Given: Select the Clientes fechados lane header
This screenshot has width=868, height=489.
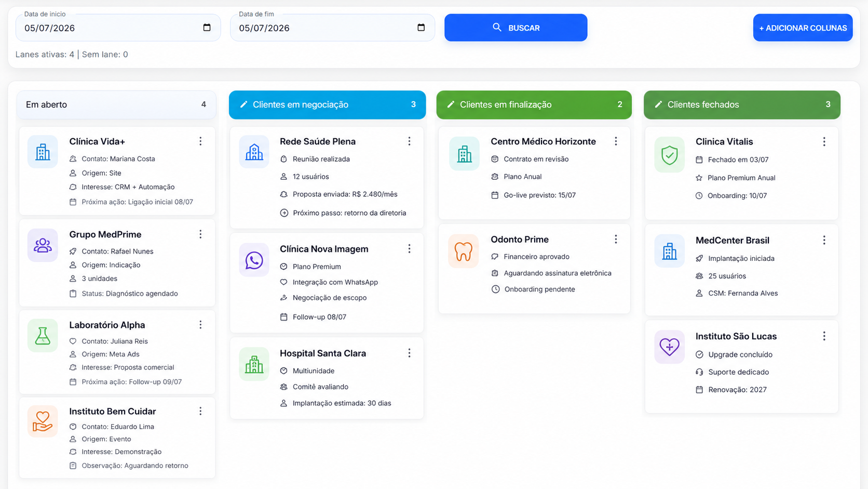Looking at the screenshot, I should click(742, 104).
